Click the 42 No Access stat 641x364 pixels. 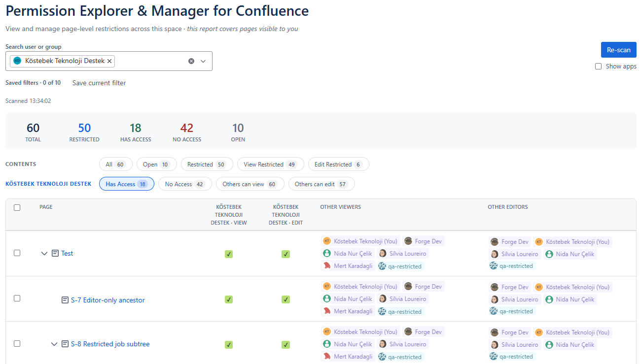pos(187,132)
